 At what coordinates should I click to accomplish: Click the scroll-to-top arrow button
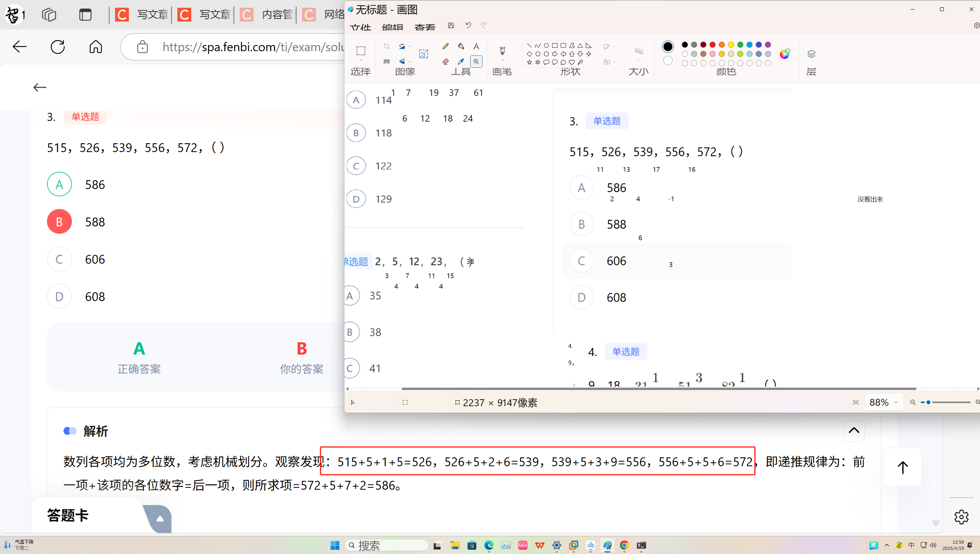[x=902, y=467]
